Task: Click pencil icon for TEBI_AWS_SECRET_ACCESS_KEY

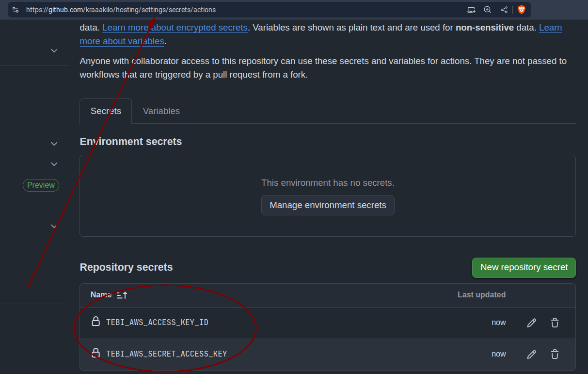Action: coord(532,354)
